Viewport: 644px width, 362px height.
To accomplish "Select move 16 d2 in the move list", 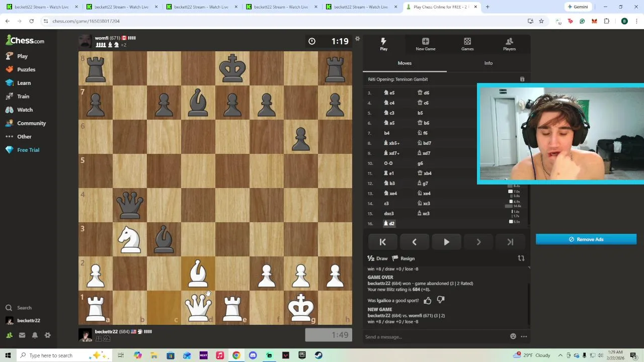I will pyautogui.click(x=389, y=223).
